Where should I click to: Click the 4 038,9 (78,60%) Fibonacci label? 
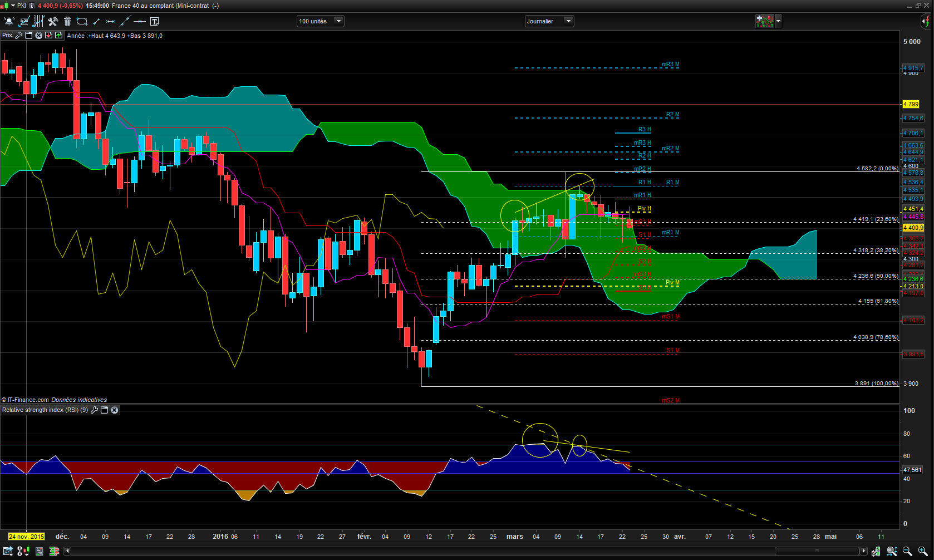click(876, 337)
